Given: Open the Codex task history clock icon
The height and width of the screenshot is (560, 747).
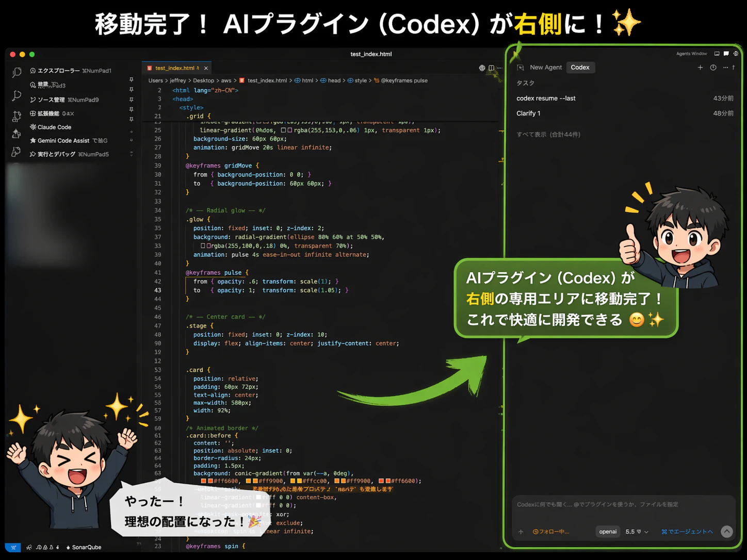Looking at the screenshot, I should point(713,68).
